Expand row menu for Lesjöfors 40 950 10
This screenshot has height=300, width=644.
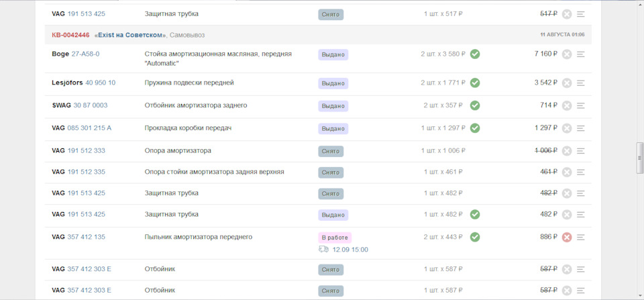(x=581, y=83)
